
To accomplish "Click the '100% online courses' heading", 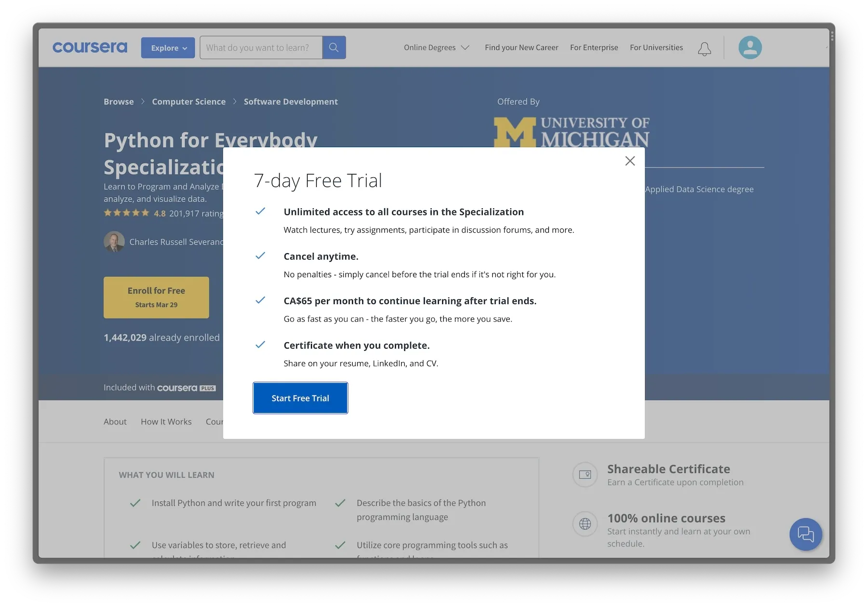I will click(x=666, y=518).
